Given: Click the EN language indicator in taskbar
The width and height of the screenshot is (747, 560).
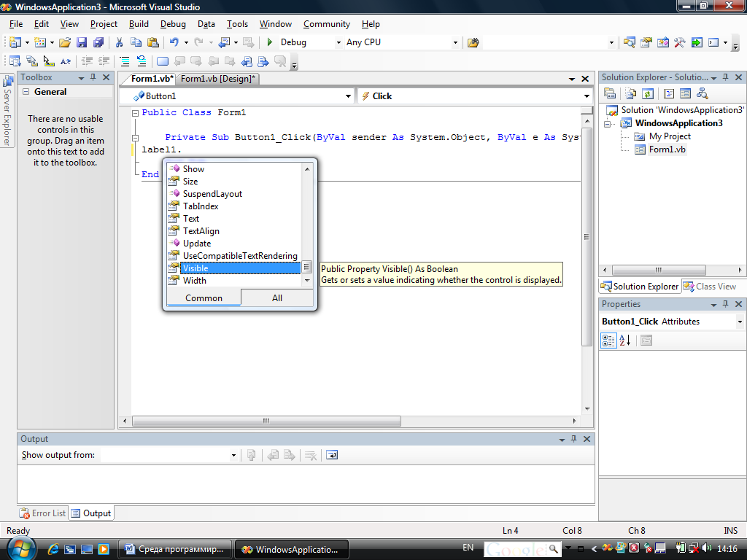Looking at the screenshot, I should [468, 548].
